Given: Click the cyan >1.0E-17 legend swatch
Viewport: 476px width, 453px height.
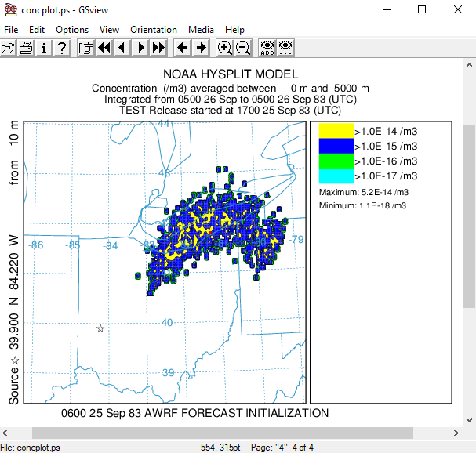Looking at the screenshot, I should pyautogui.click(x=336, y=176).
